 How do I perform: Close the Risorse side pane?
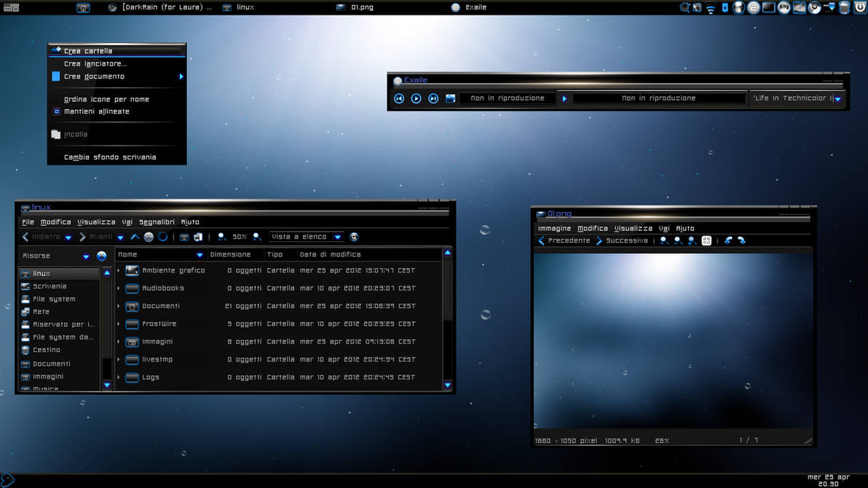(x=102, y=256)
